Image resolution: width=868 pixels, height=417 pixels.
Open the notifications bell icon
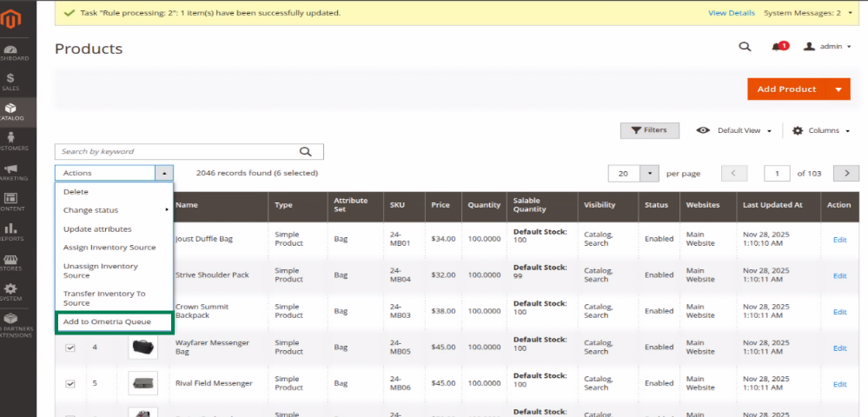(x=779, y=47)
